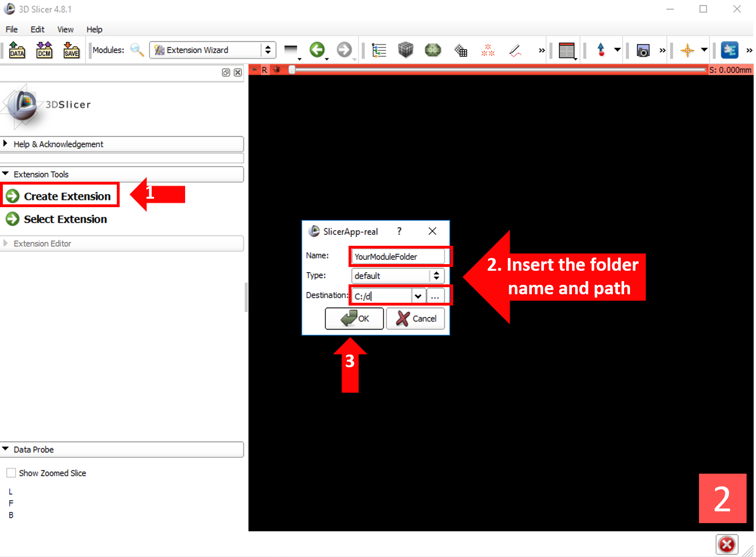Toggle the crosshair icon
The height and width of the screenshot is (557, 756).
pos(687,50)
